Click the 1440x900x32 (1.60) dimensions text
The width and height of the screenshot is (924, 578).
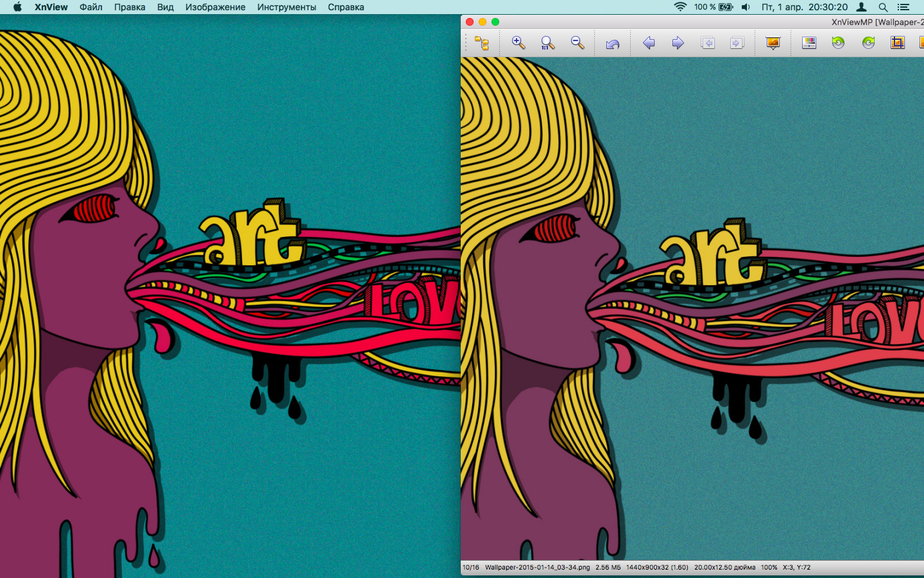(x=657, y=568)
